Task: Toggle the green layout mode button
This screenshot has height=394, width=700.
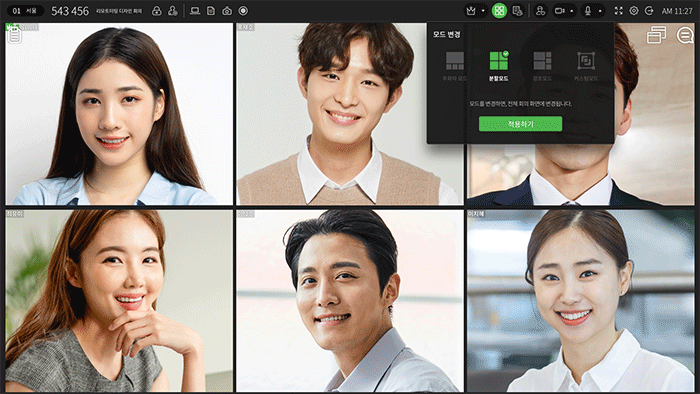Action: click(499, 11)
